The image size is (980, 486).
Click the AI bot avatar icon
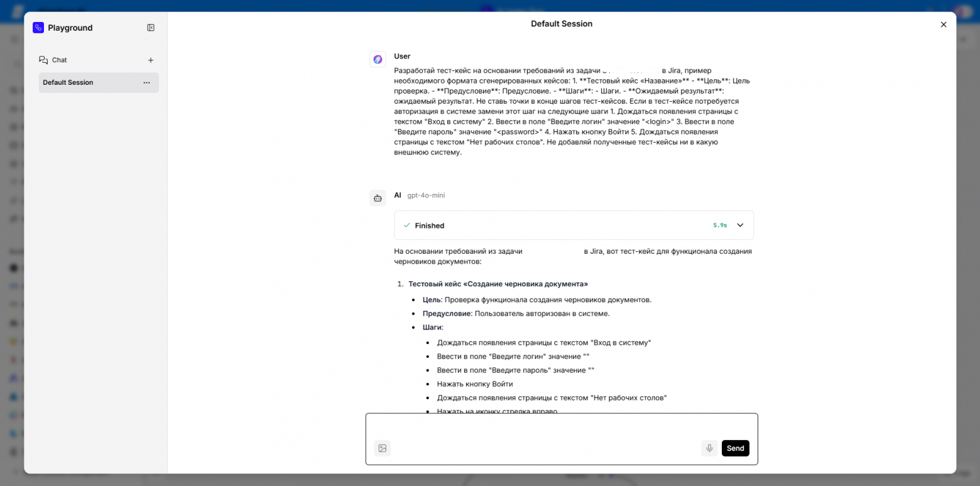[378, 198]
